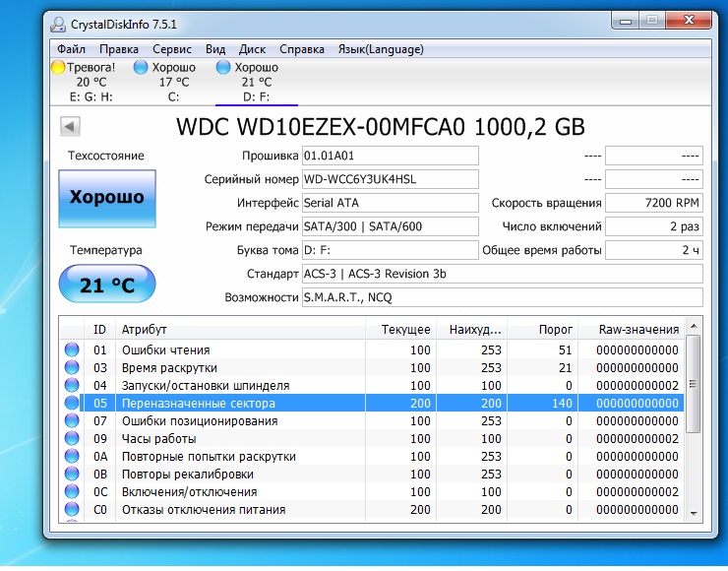Click the previous disk arrow button
Image resolution: width=728 pixels, height=571 pixels.
click(70, 126)
